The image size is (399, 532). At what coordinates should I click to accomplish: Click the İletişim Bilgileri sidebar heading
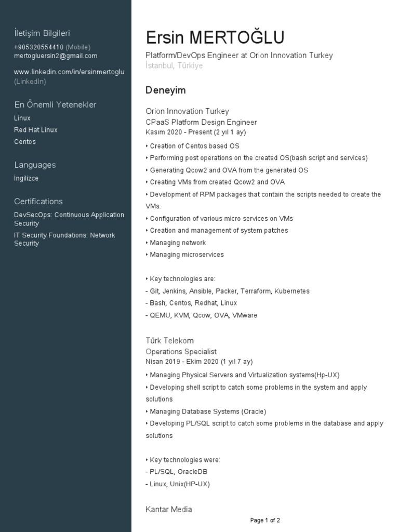42,33
